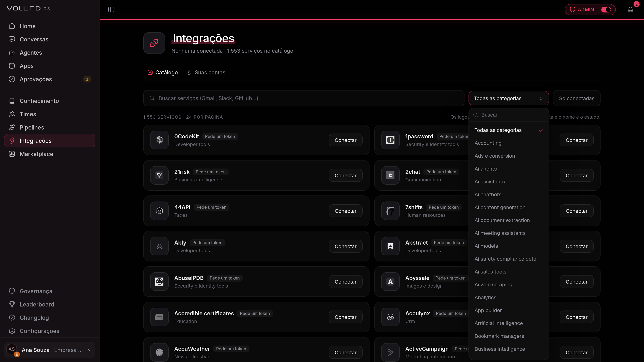Select Ai agents category option
Screen dimensions: 644x362
coord(509,169)
